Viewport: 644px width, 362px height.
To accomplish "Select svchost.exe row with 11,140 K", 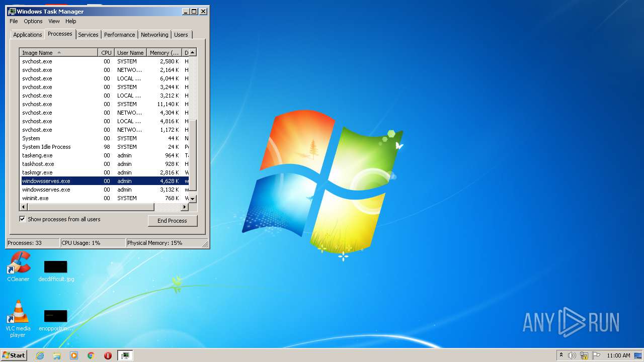I will 105,104.
